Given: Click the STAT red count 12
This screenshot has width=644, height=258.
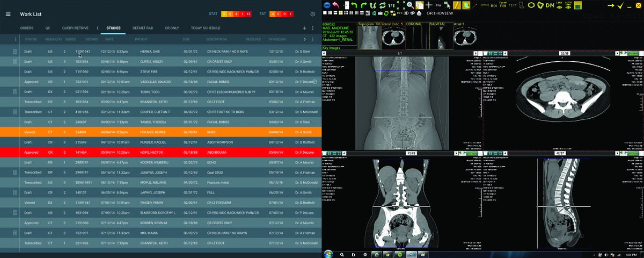Looking at the screenshot, I should tap(248, 14).
